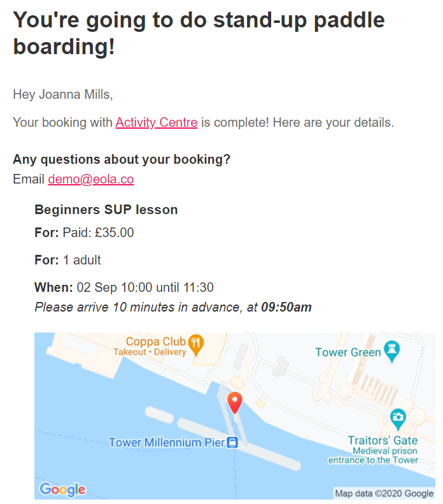This screenshot has width=443, height=504.
Task: Open the Activity Centre link
Action: point(157,122)
